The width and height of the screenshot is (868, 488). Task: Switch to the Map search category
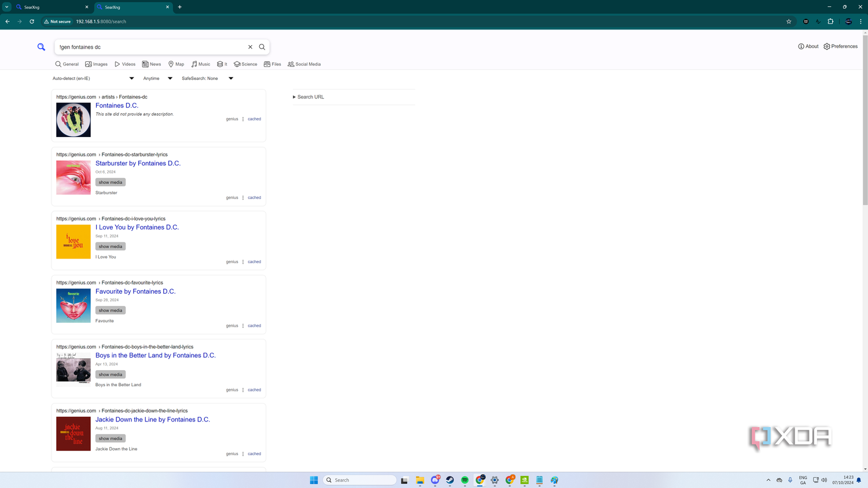(x=176, y=64)
